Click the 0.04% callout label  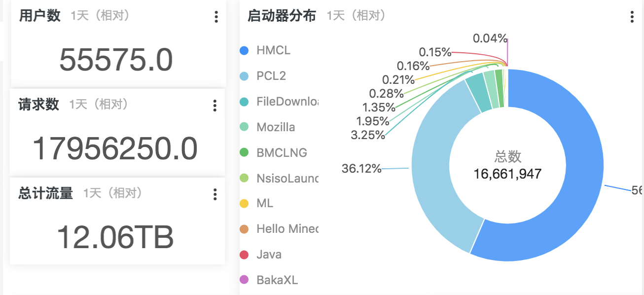(490, 37)
